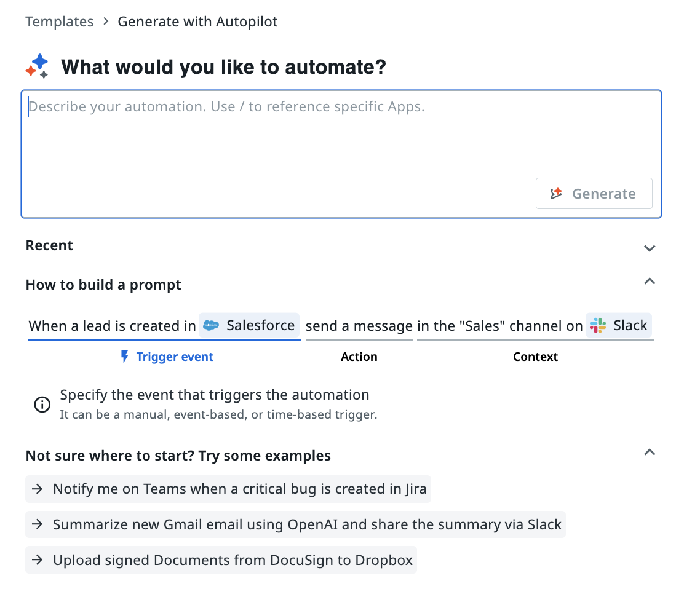This screenshot has height=589, width=700.
Task: Click the arrow icon beside DocuSign example
Action: tap(38, 560)
